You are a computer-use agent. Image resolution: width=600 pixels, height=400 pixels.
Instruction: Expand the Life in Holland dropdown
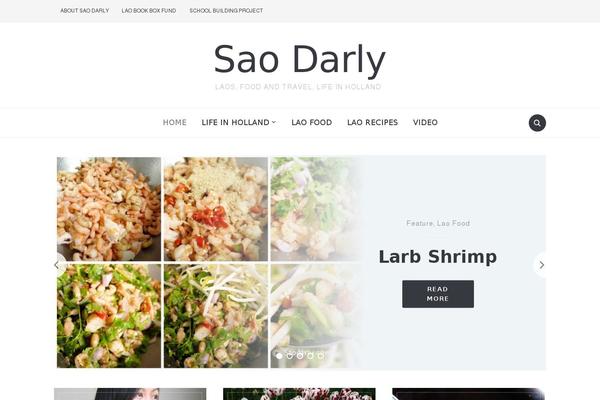tap(239, 122)
